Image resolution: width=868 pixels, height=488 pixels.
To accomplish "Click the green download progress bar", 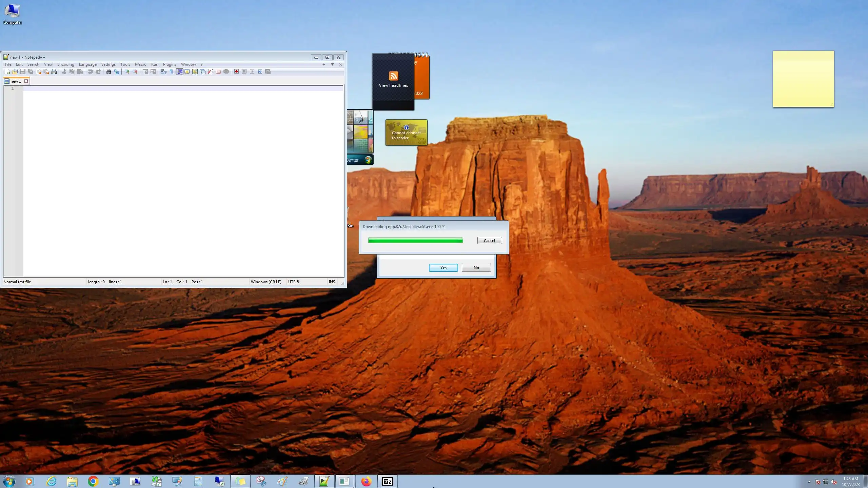I will (415, 241).
